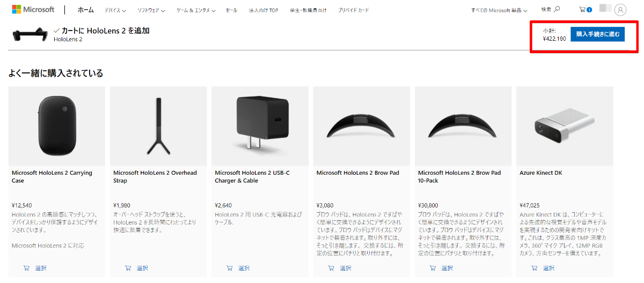Image resolution: width=644 pixels, height=283 pixels.
Task: Click cart icon under HoloLens 2 Brow Pad 10-Pack
Action: coord(433,268)
